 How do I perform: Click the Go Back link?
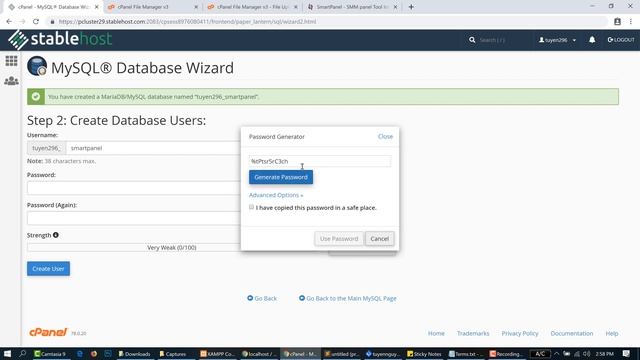262,298
